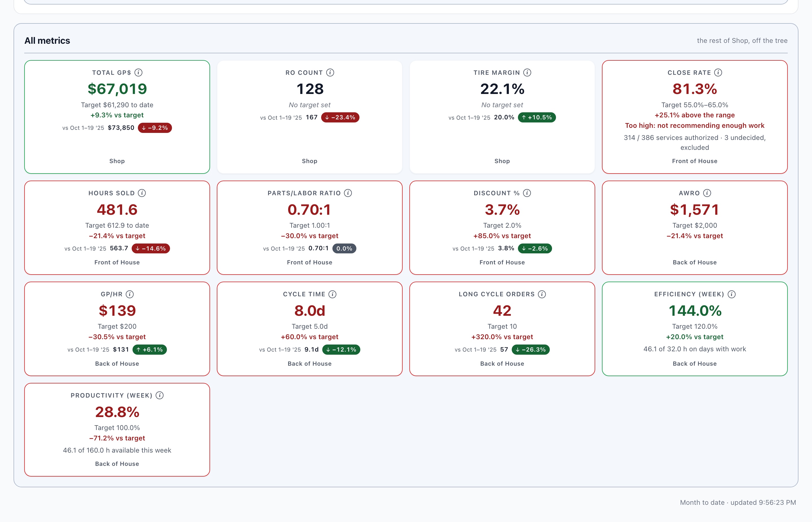Viewport: 812px width, 522px height.
Task: Click '46.1 of 32.0 h on days with work'
Action: [694, 349]
